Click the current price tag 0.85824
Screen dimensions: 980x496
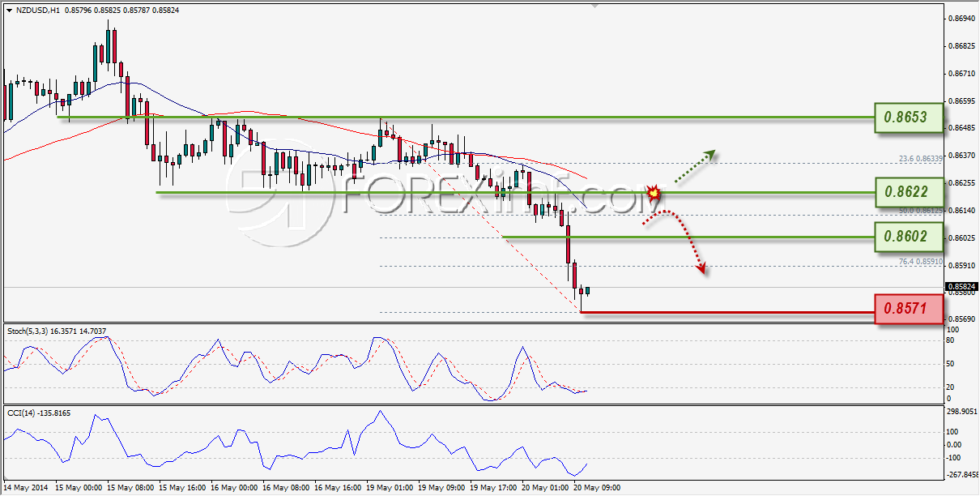[x=960, y=286]
